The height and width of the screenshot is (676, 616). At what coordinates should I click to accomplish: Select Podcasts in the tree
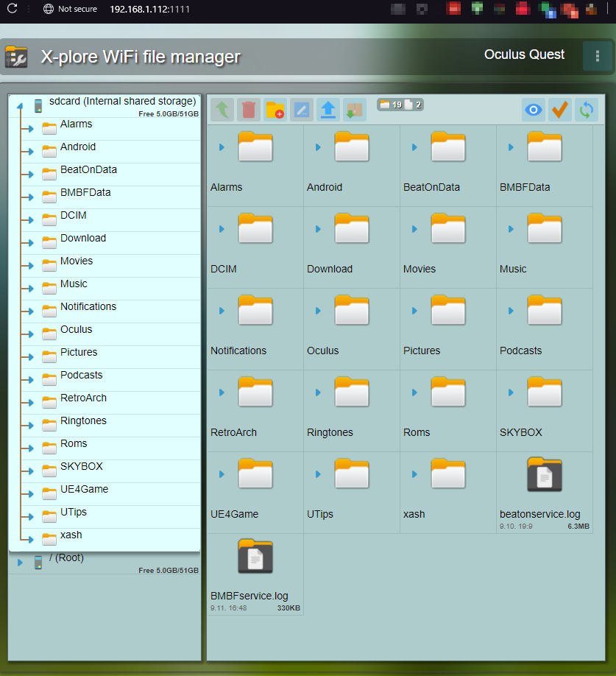tap(82, 376)
